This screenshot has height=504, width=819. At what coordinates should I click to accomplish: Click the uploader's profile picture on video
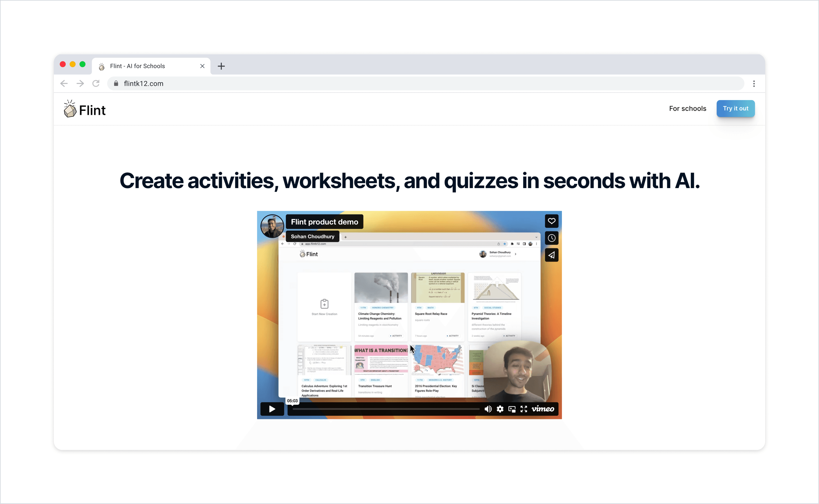[x=272, y=226]
